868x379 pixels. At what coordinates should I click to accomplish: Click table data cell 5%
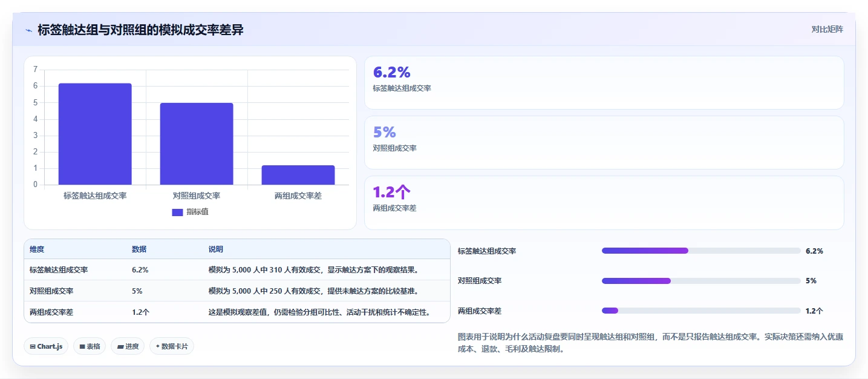pyautogui.click(x=137, y=291)
